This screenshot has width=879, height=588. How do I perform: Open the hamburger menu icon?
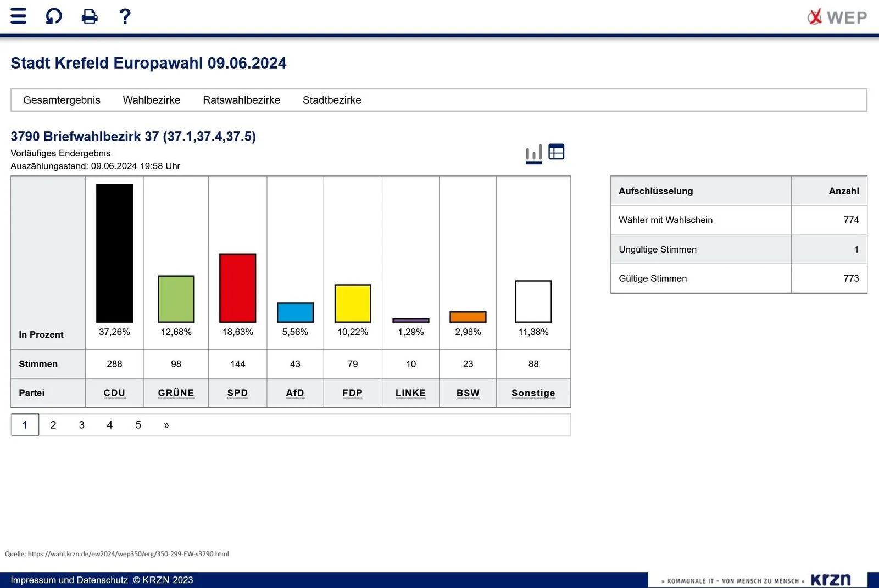pyautogui.click(x=19, y=16)
